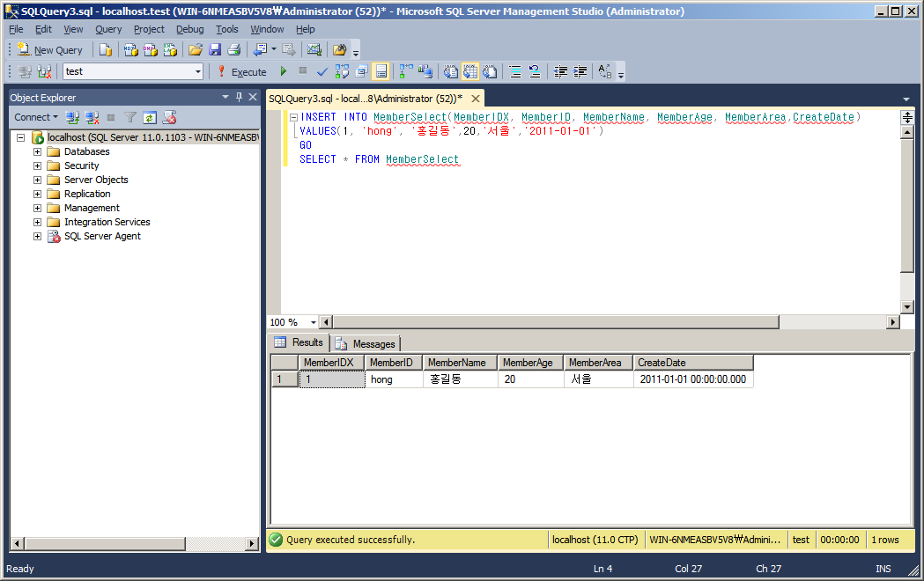924x581 pixels.
Task: Click the Save floppy disk icon
Action: tap(215, 50)
